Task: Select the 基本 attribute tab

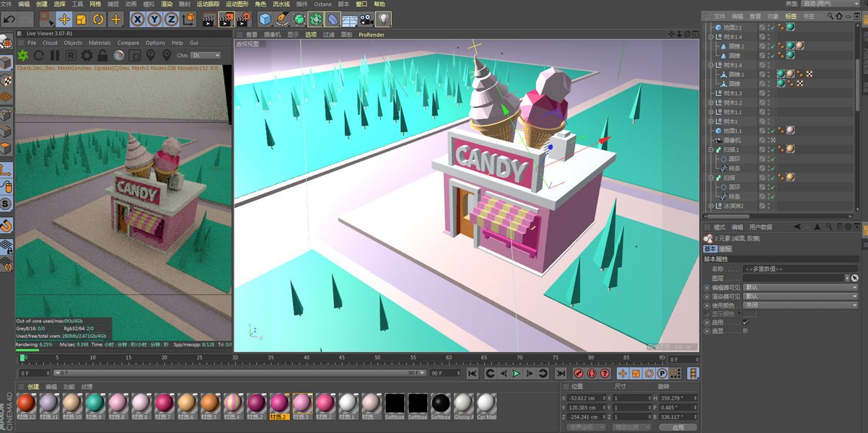Action: click(x=710, y=249)
